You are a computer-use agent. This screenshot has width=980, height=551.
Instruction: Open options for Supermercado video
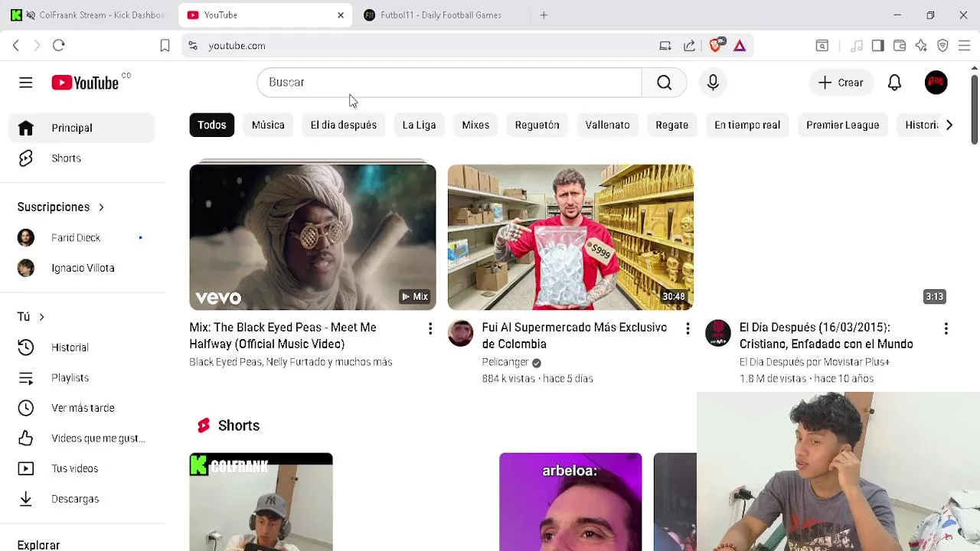click(688, 329)
